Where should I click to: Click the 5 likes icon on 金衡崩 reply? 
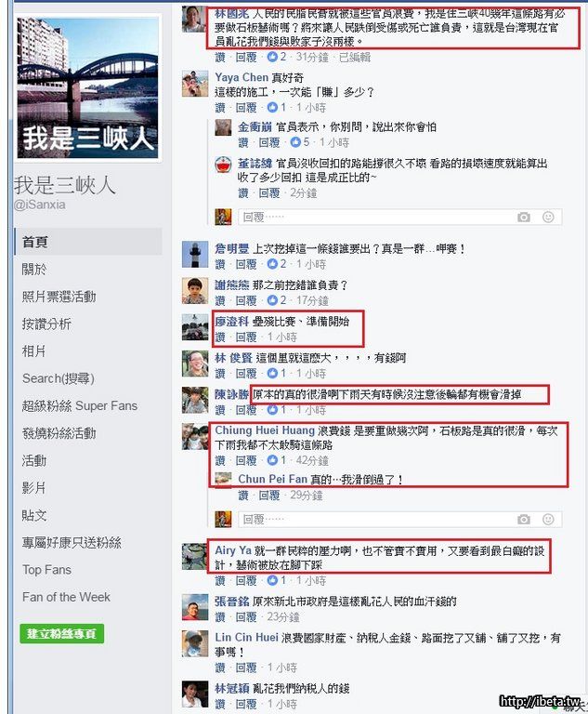point(295,142)
